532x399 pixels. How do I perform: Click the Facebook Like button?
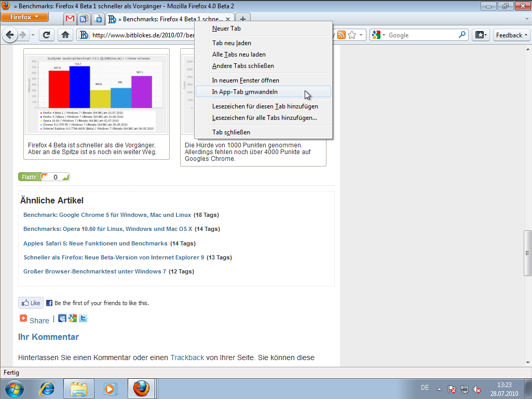tap(31, 303)
